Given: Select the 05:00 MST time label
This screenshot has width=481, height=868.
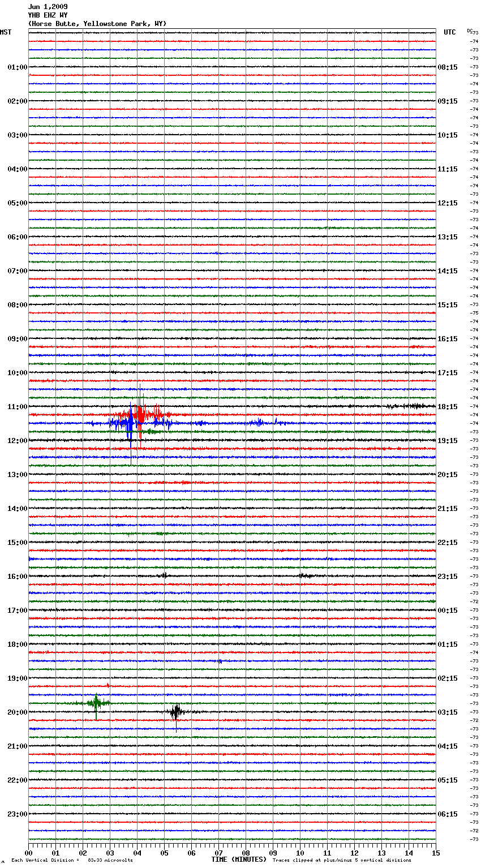Looking at the screenshot, I should point(18,203).
